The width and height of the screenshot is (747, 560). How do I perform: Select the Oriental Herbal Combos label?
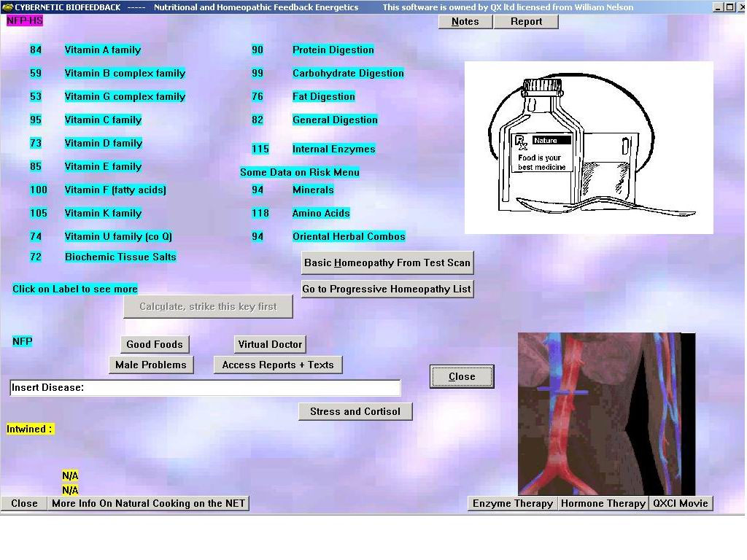[x=349, y=237]
